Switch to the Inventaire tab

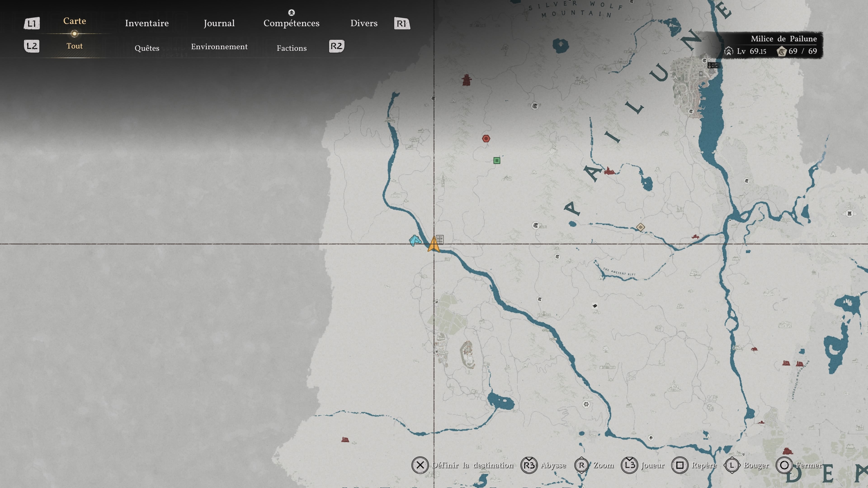click(146, 23)
